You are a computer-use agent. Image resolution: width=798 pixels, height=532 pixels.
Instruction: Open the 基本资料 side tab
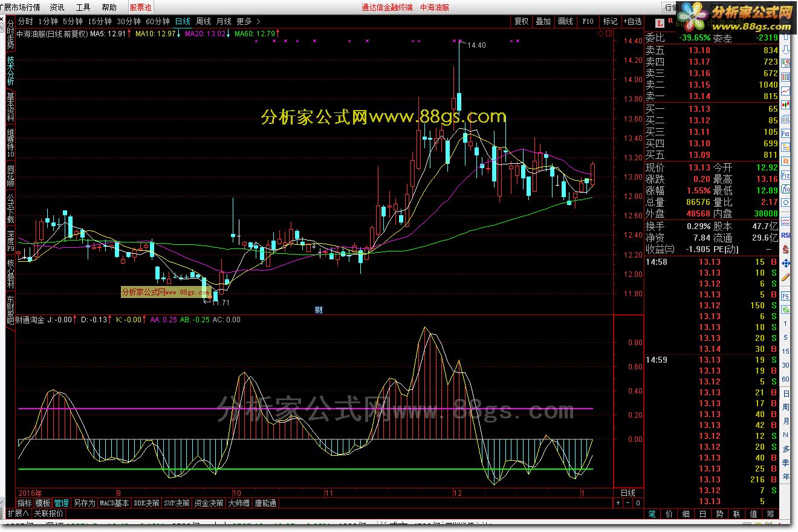coord(10,107)
